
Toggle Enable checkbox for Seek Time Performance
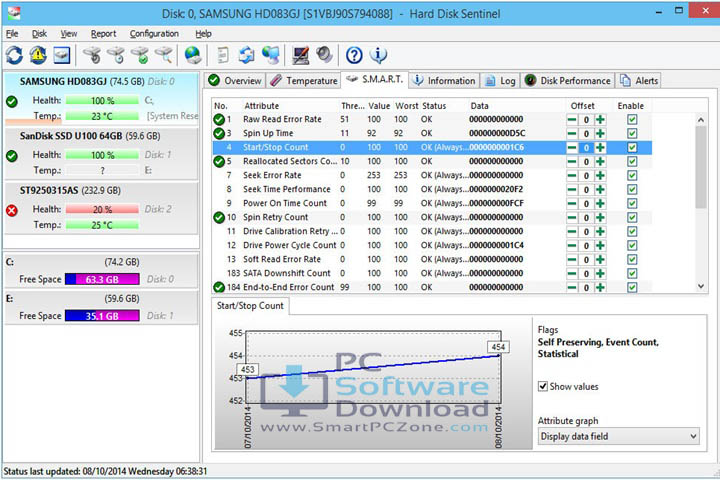click(632, 190)
